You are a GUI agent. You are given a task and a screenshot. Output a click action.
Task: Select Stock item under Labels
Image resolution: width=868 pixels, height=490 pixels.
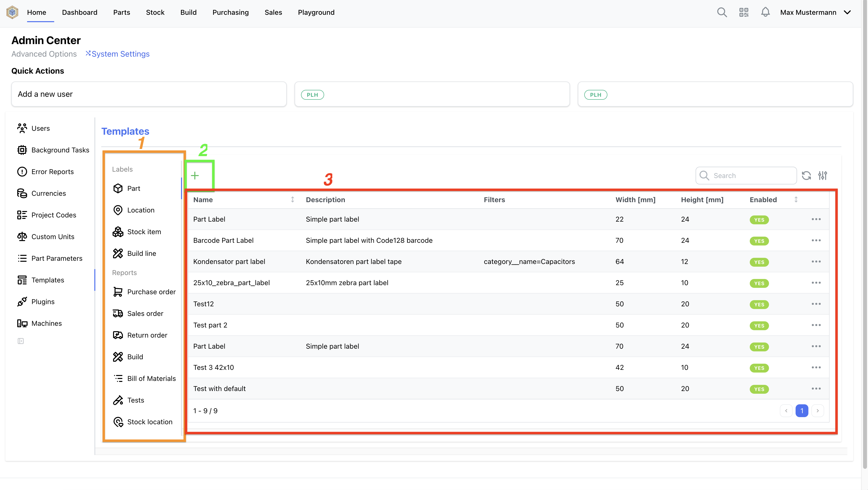[x=144, y=232]
